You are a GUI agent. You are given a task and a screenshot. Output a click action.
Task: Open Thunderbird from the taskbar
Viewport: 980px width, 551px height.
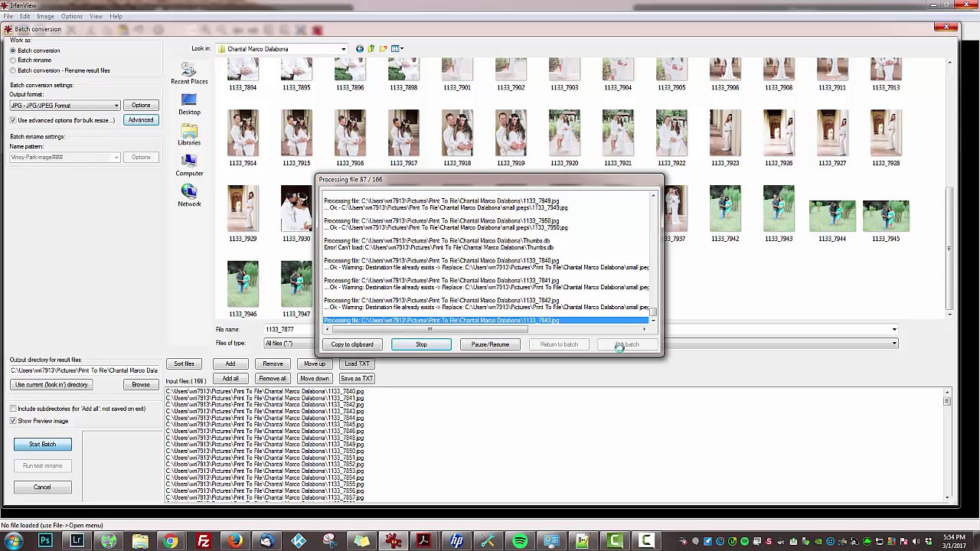click(x=266, y=542)
